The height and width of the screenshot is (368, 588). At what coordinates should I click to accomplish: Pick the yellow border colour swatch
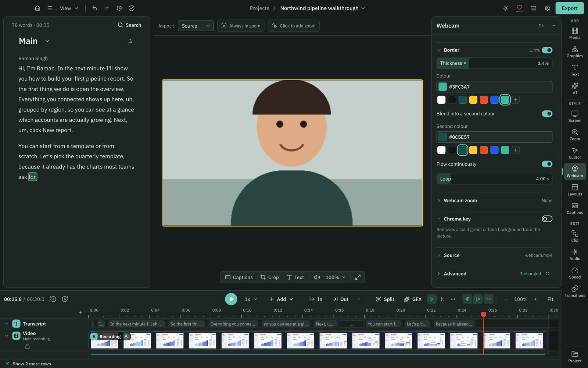coord(473,100)
